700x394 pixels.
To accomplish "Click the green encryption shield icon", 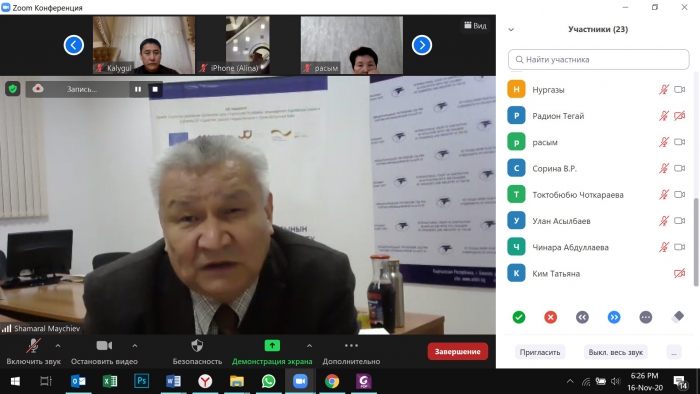I will point(12,89).
